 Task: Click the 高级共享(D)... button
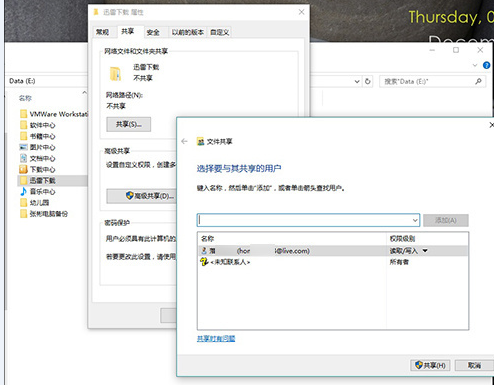tap(141, 196)
